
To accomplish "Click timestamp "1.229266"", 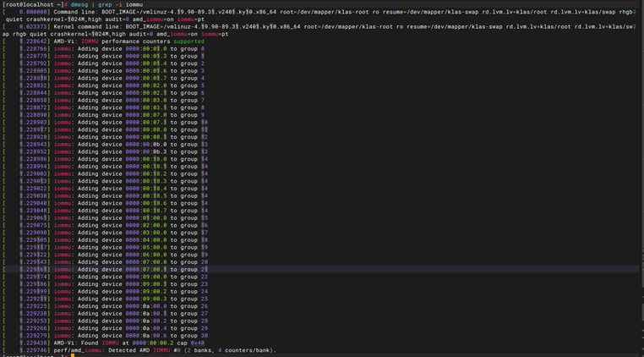I will point(34,328).
